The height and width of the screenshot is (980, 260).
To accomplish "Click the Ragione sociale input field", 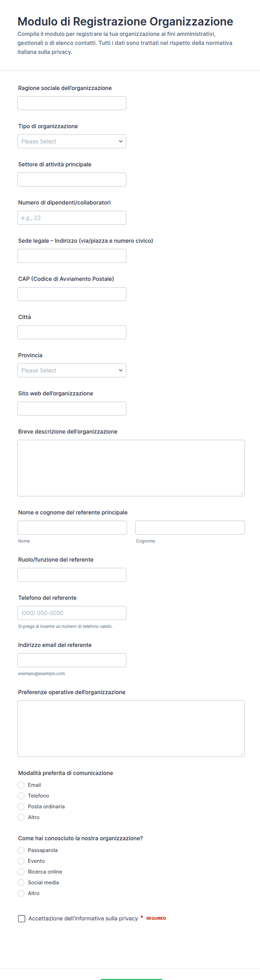I will pos(72,103).
